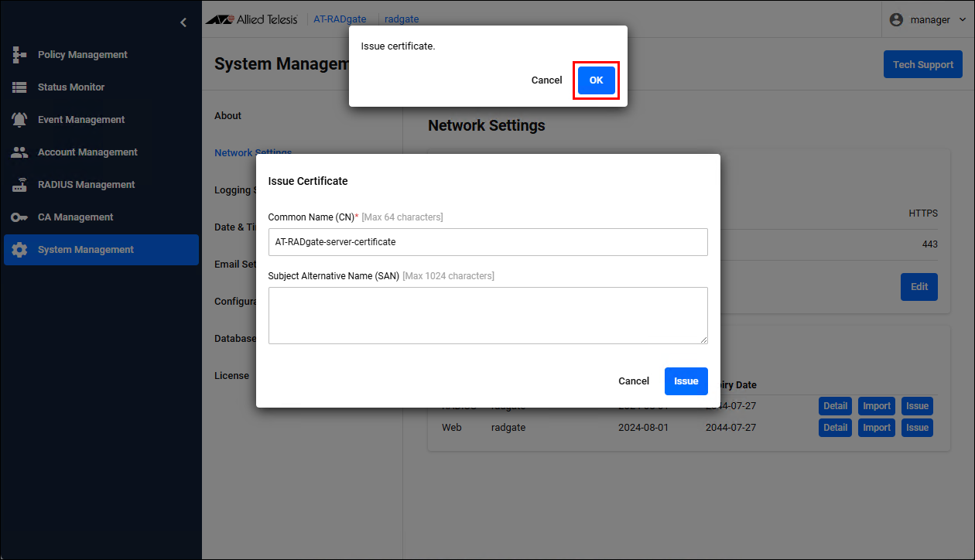This screenshot has height=560, width=975.
Task: Cancel the Issue certificate confirmation prompt
Action: tap(547, 80)
